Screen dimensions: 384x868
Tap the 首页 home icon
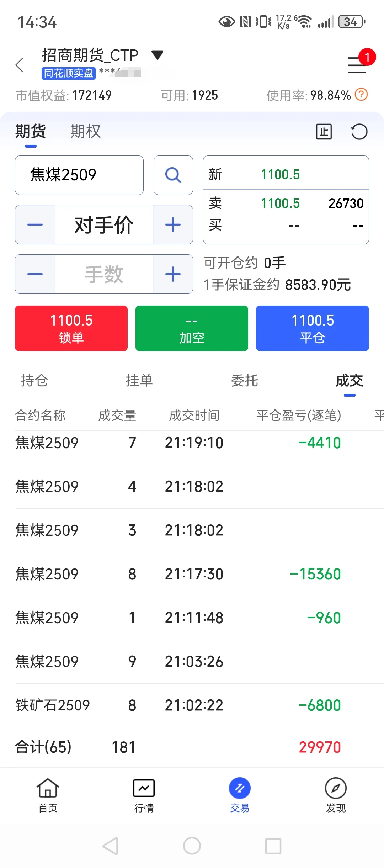(x=48, y=795)
